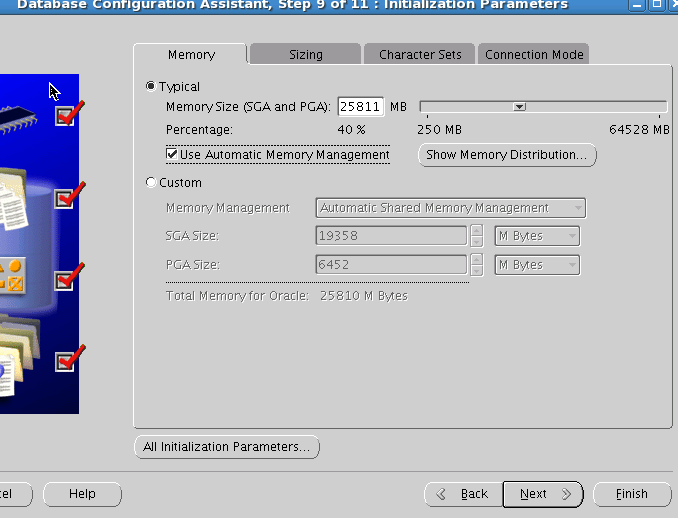Viewport: 678px width, 518px height.
Task: Expand the Memory Management dropdown
Action: pos(451,208)
